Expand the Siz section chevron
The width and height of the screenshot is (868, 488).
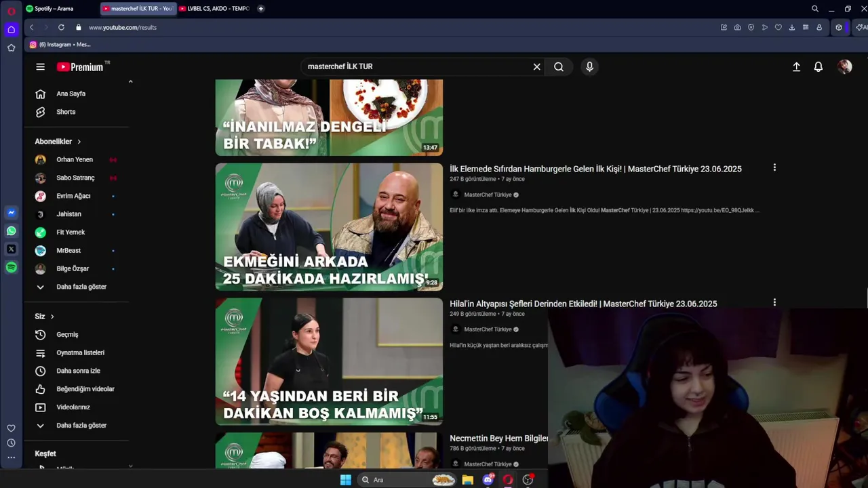52,317
